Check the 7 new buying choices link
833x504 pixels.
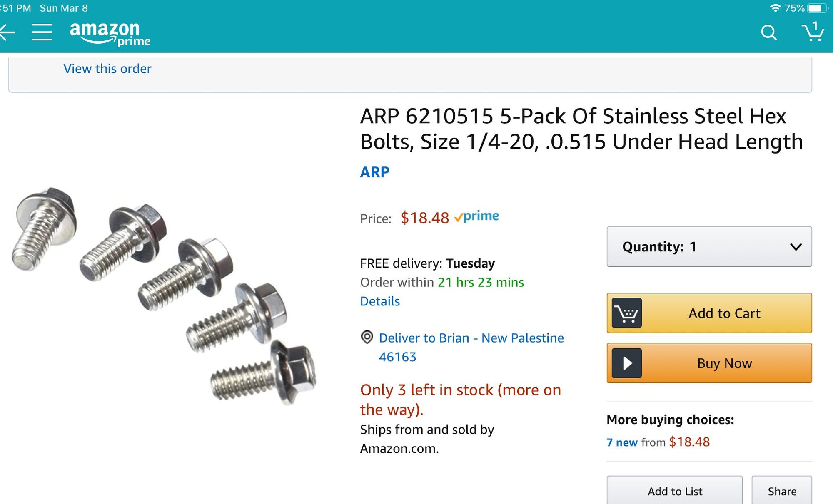[x=621, y=442]
